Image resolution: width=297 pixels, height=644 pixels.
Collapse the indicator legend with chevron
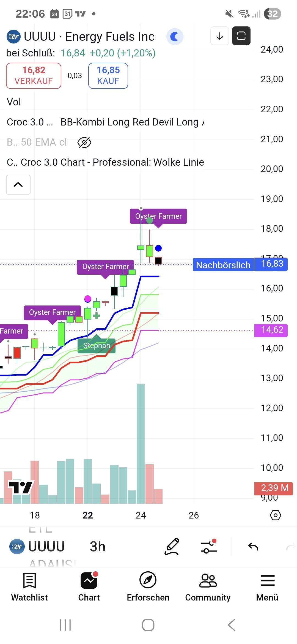coord(18,185)
